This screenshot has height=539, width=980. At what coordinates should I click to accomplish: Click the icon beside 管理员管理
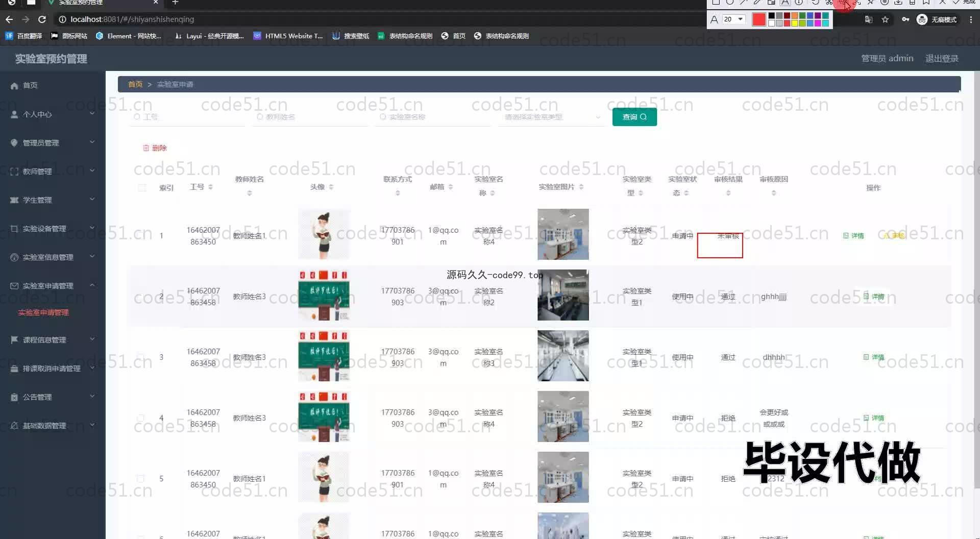(x=14, y=143)
